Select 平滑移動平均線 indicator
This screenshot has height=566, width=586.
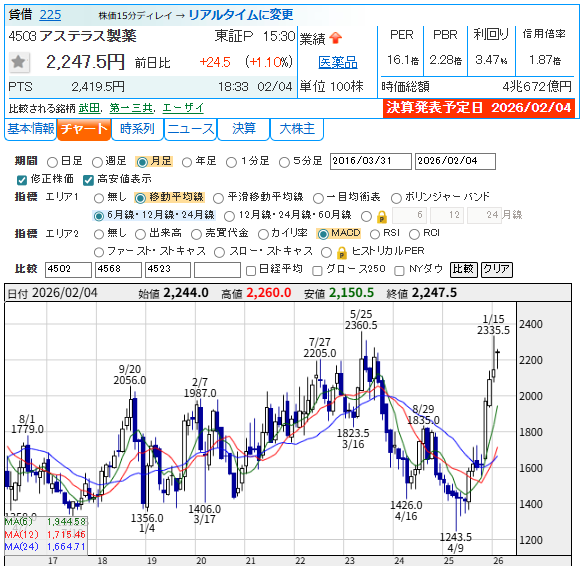pos(218,198)
